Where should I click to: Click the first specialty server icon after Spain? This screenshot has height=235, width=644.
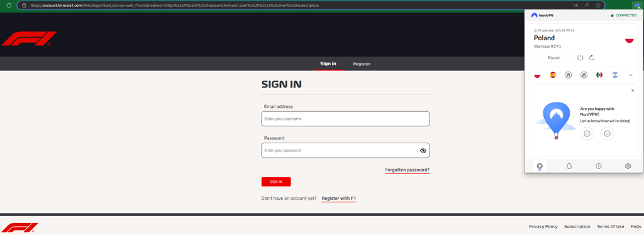[x=568, y=75]
